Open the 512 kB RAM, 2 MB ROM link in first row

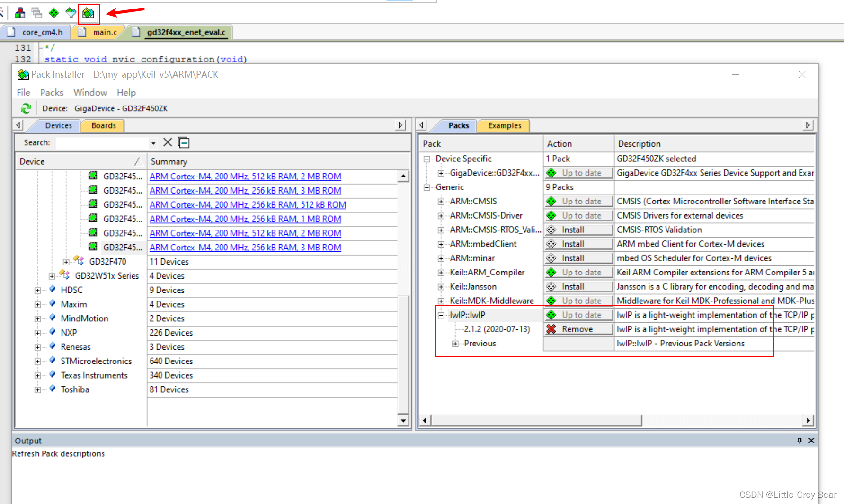coord(245,177)
